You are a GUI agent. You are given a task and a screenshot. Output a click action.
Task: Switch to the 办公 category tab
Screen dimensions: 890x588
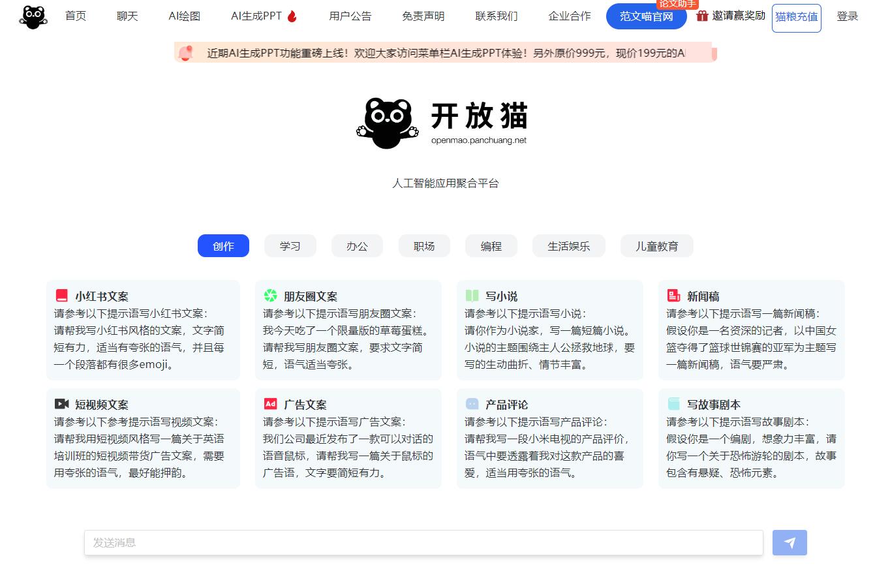(x=357, y=246)
